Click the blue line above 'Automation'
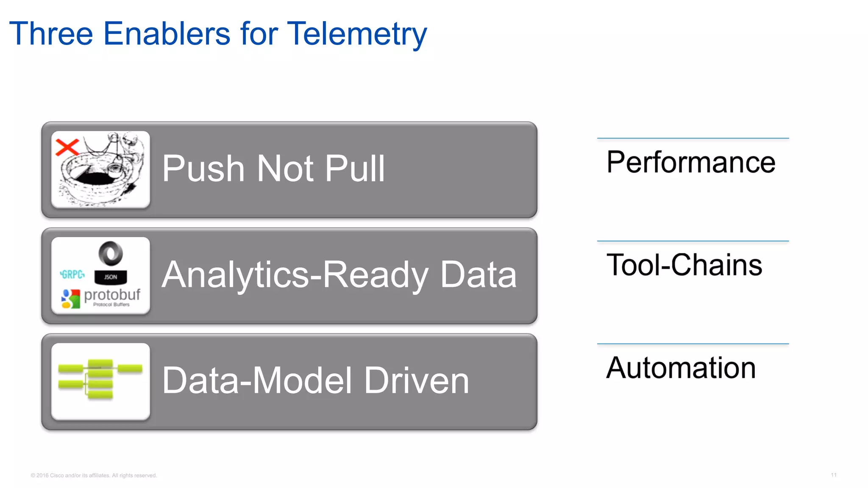868x488 pixels. tap(693, 344)
